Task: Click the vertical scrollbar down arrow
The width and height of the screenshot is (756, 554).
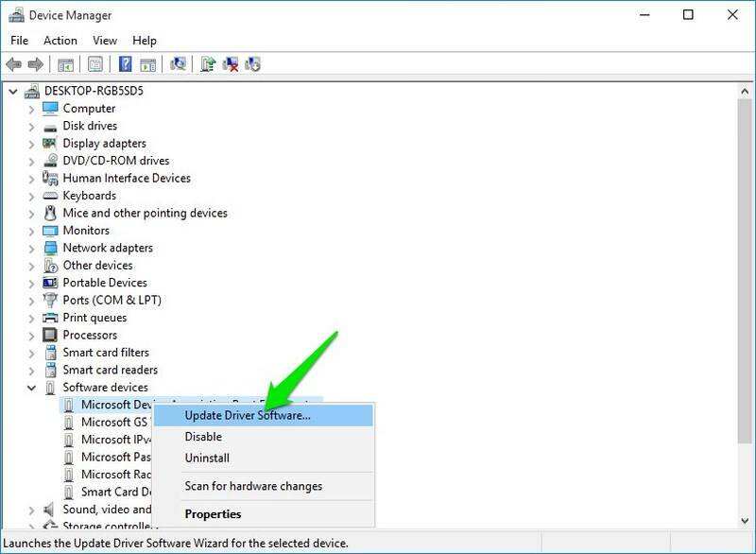Action: pyautogui.click(x=746, y=521)
